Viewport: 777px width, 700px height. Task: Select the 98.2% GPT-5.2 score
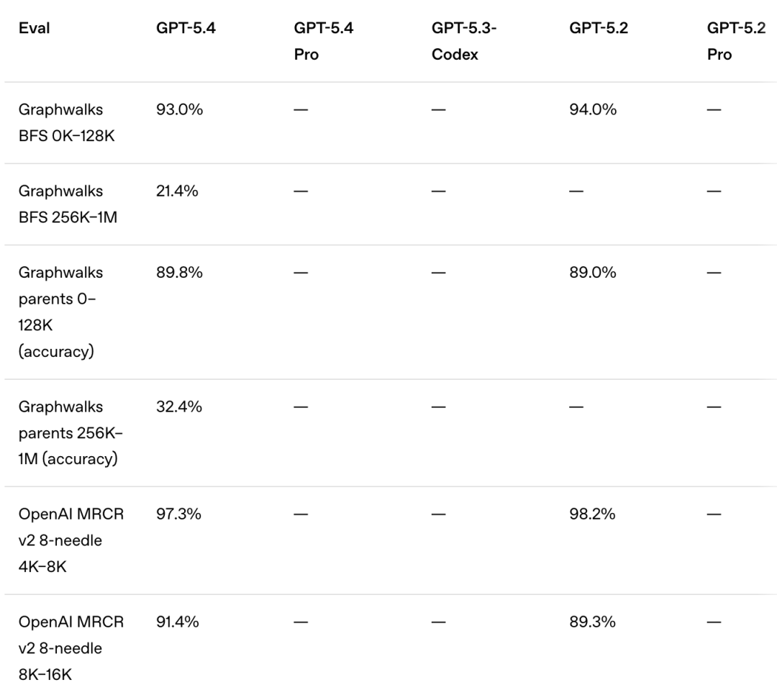point(592,514)
